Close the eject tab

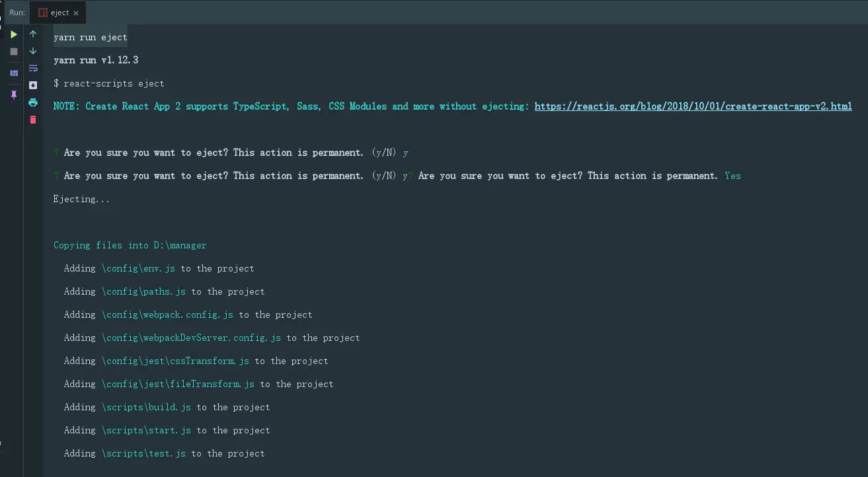[76, 13]
